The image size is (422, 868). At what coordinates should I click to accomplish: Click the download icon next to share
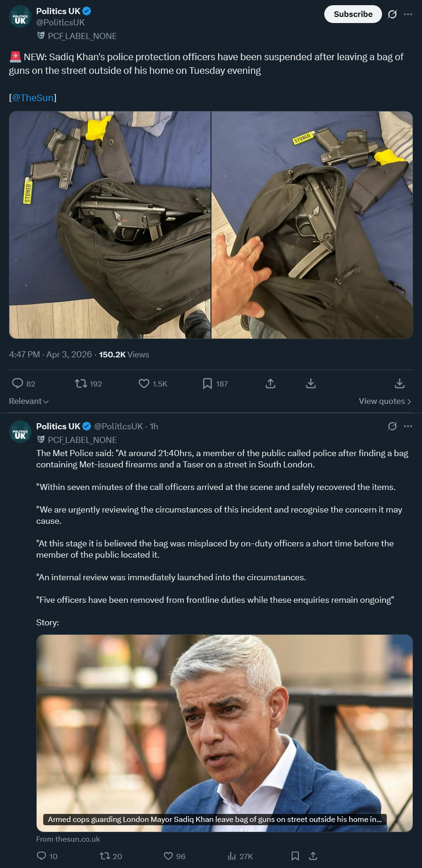(311, 384)
